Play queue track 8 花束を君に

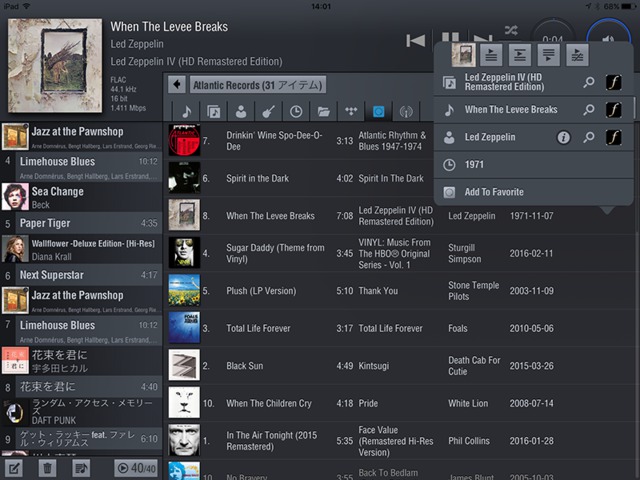[82, 387]
